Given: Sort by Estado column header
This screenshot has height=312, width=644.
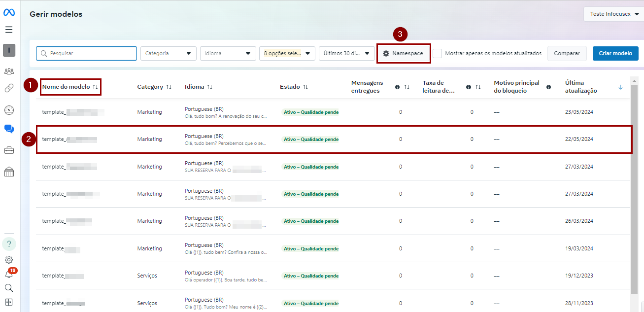Looking at the screenshot, I should 294,87.
